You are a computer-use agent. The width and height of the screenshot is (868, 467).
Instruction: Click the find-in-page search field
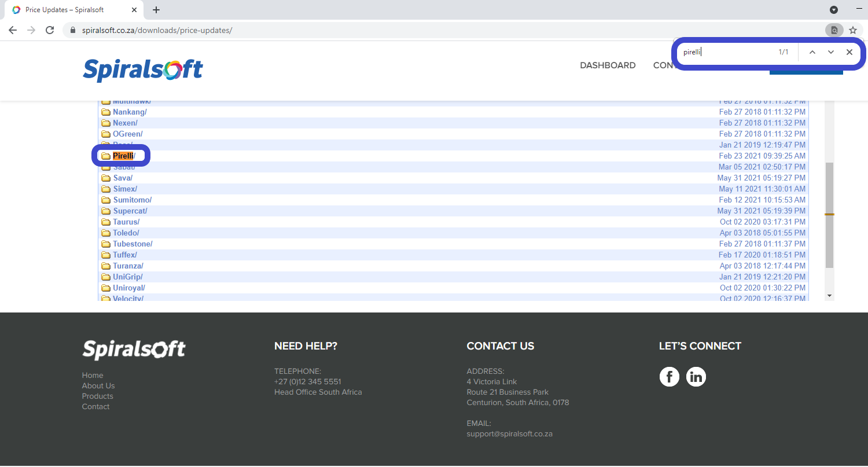pos(726,52)
